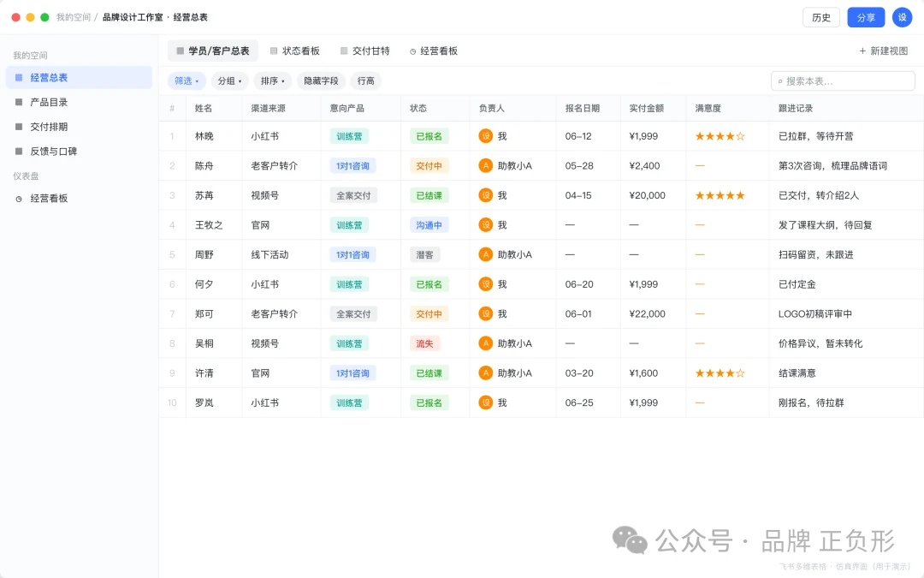Click 周野 row 潜客 status tag
924x578 pixels.
click(424, 255)
